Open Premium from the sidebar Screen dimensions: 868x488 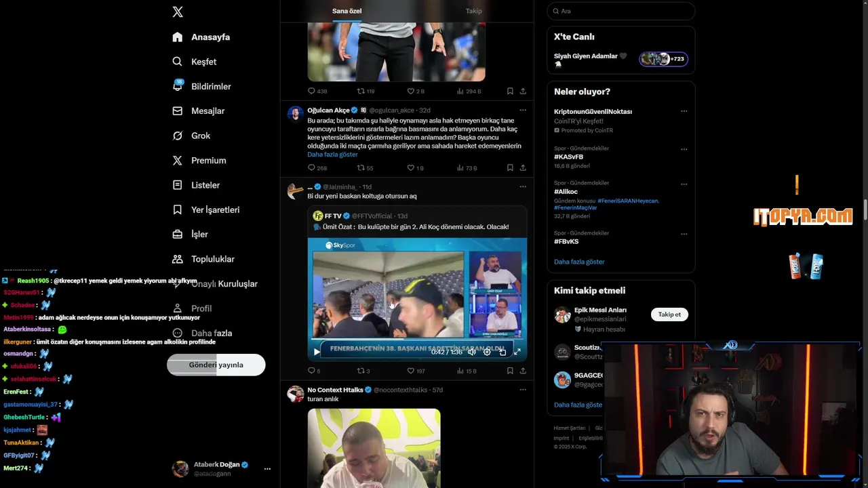coord(199,161)
